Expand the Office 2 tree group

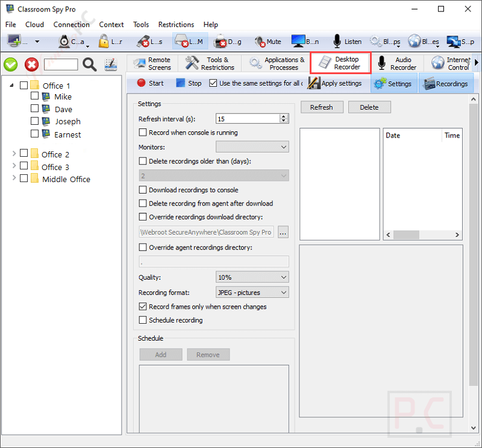click(x=13, y=154)
